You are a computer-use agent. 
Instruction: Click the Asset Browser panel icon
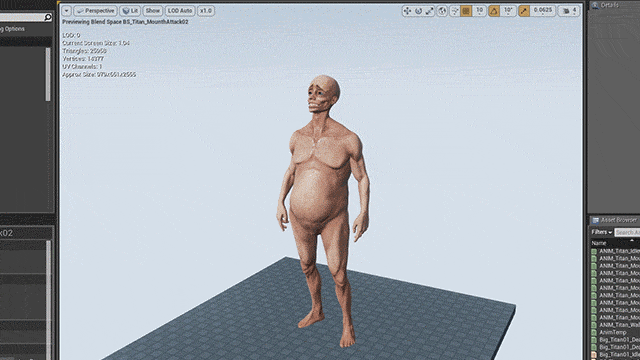(x=596, y=220)
